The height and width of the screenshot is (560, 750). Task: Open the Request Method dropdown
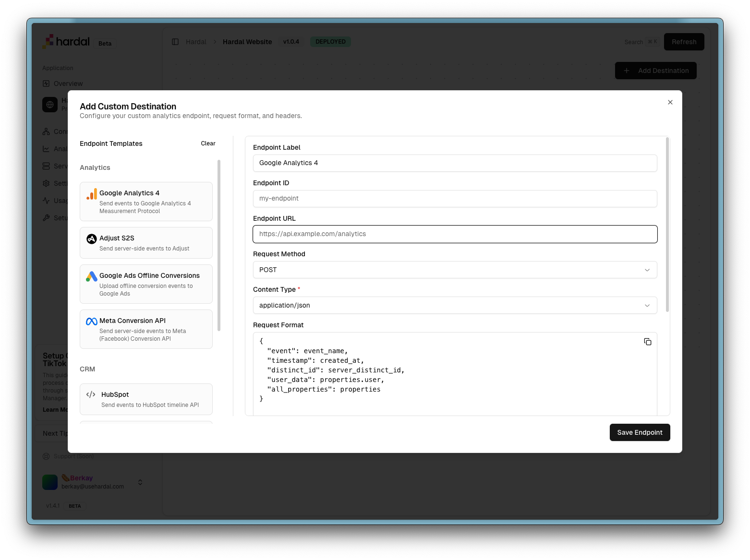pyautogui.click(x=455, y=270)
